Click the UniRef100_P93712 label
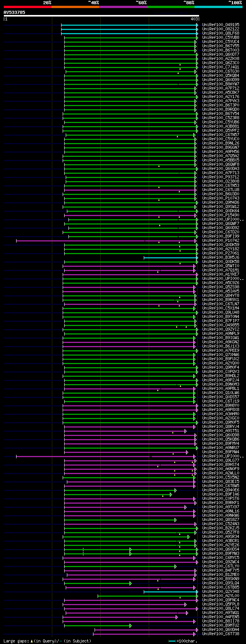This screenshot has width=246, height=644. (x=221, y=177)
